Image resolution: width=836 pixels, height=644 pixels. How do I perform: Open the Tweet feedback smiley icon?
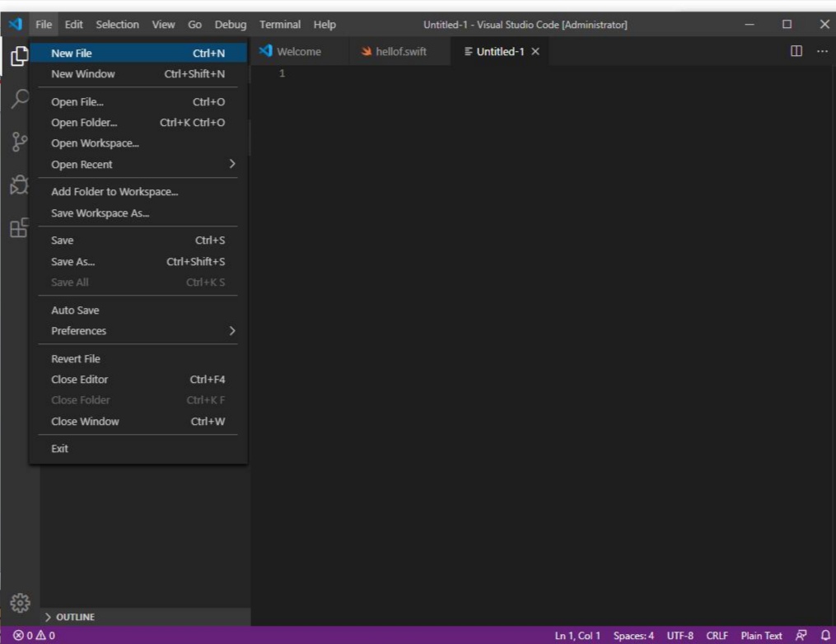click(800, 635)
